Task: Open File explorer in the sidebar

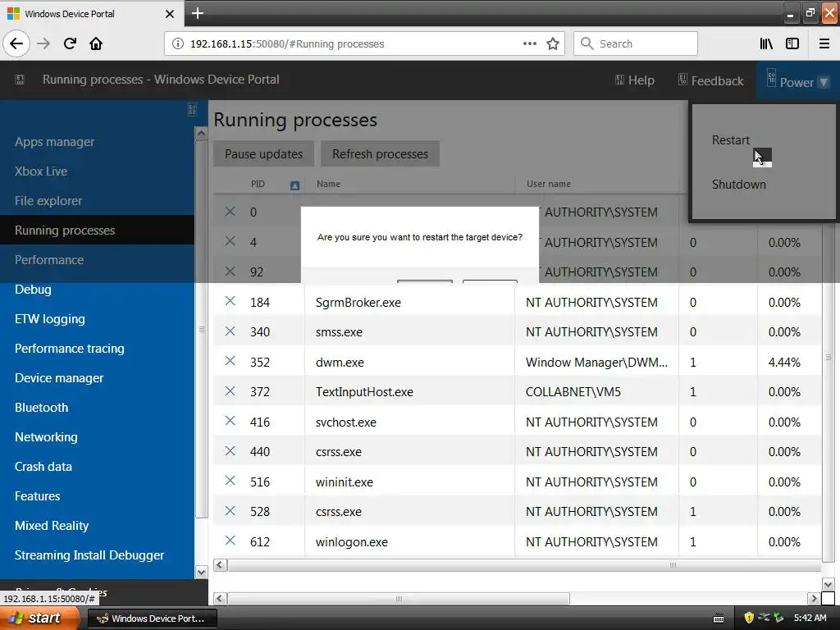Action: click(x=48, y=201)
